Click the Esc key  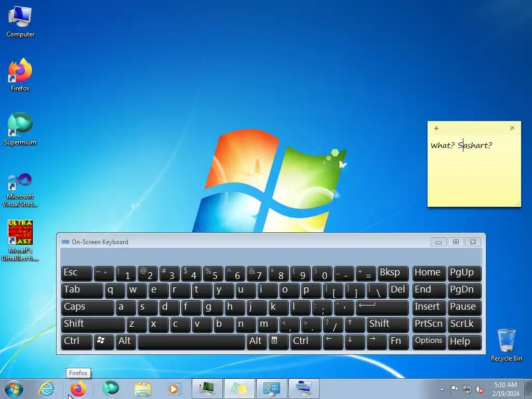coord(77,273)
